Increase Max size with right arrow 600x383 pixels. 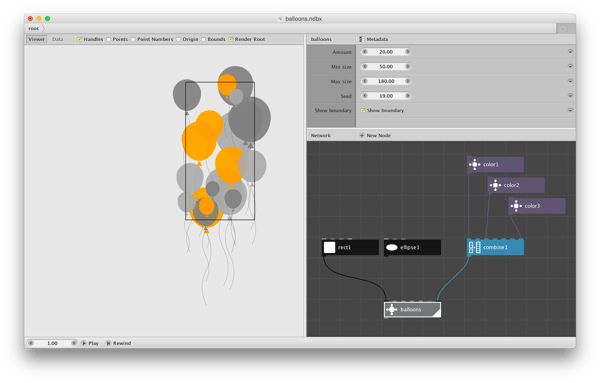tap(408, 81)
